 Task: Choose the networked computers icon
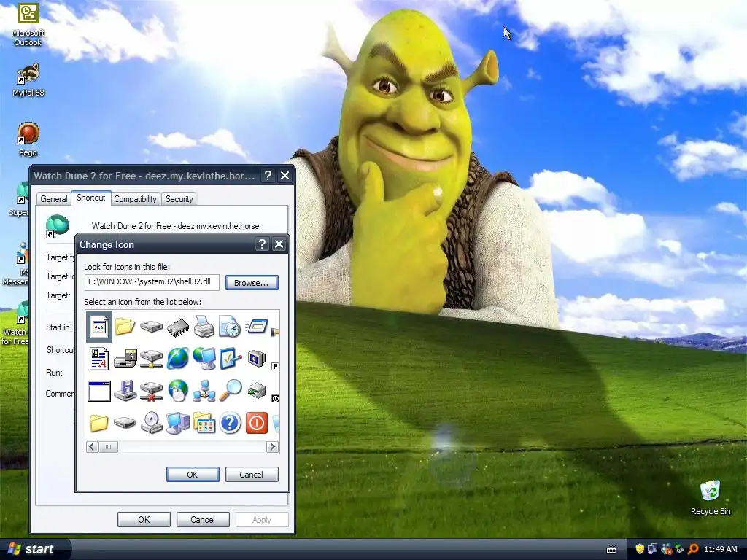pyautogui.click(x=204, y=391)
